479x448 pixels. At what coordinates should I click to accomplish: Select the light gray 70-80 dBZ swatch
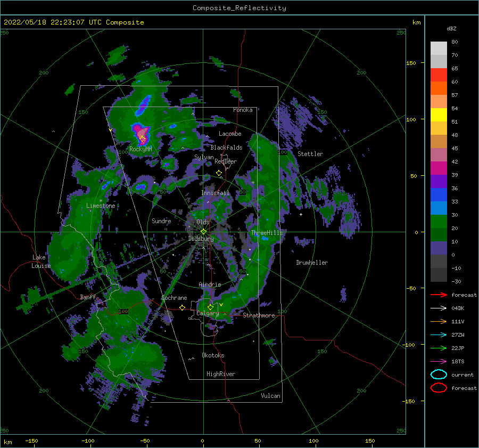(x=439, y=48)
